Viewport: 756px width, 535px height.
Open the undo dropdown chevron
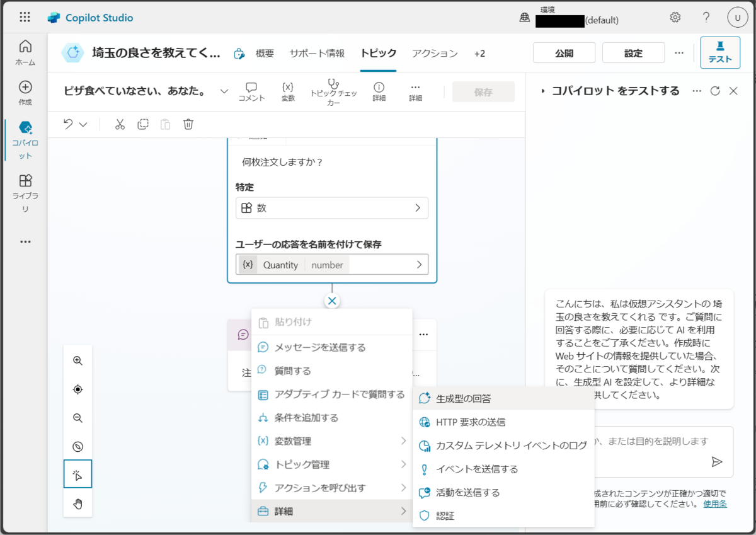83,125
